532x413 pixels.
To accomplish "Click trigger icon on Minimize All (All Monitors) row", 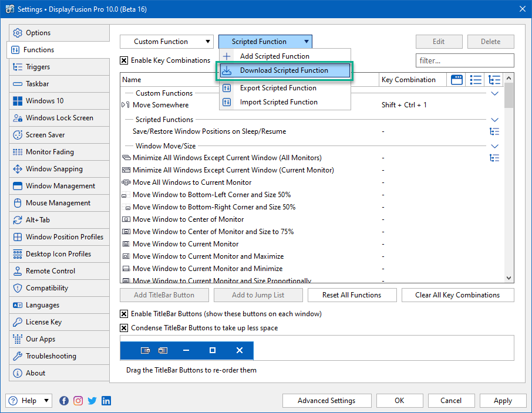I will (x=494, y=158).
